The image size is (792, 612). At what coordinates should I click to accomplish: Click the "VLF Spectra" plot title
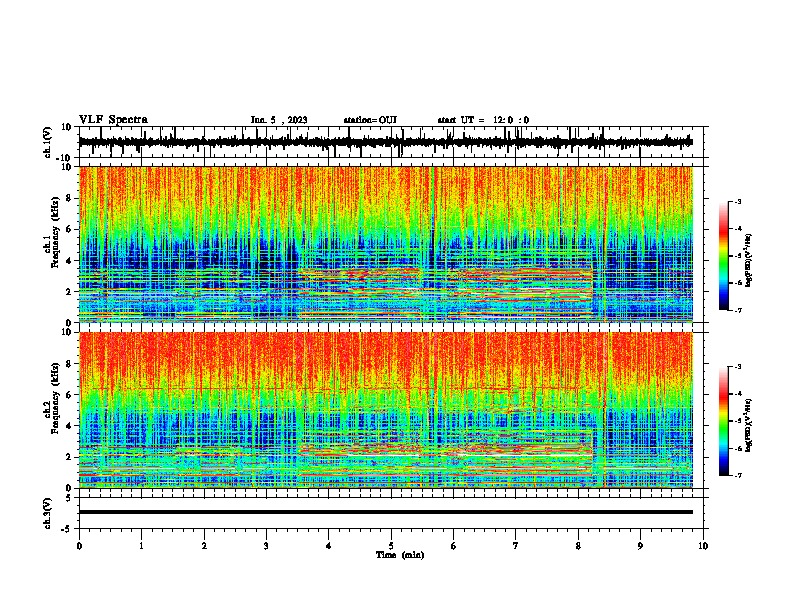(x=113, y=120)
